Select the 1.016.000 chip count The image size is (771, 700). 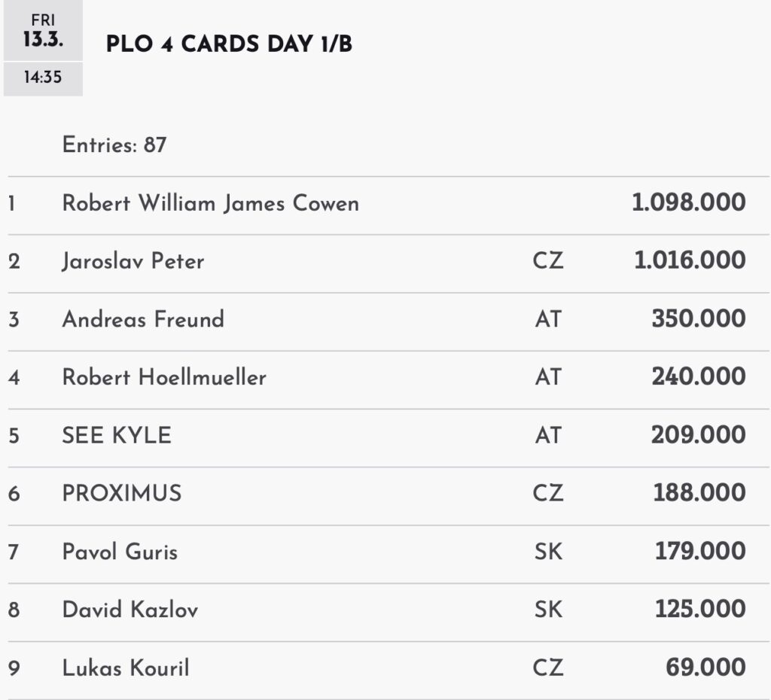689,260
